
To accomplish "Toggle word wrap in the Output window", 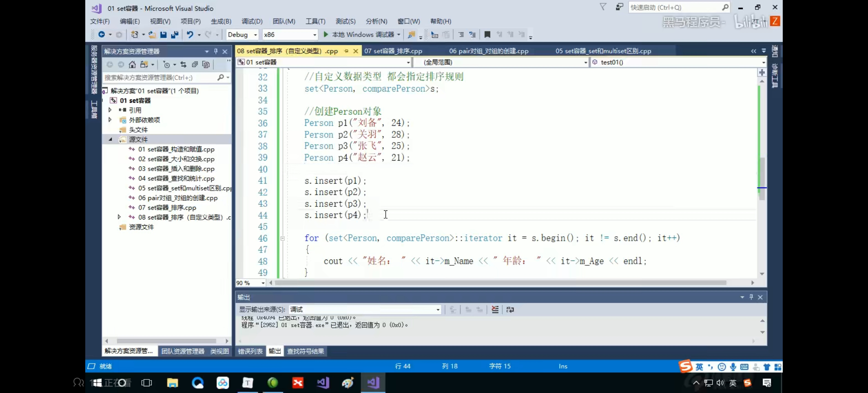I will [x=510, y=309].
